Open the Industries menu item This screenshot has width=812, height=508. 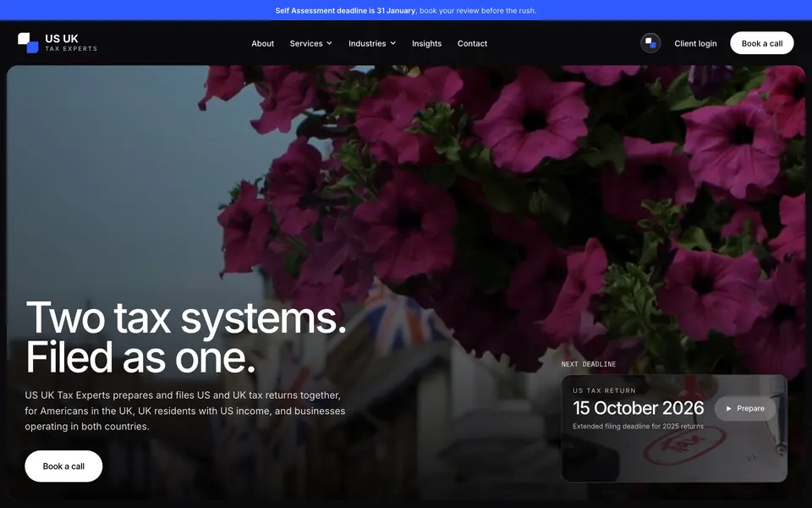[372, 43]
